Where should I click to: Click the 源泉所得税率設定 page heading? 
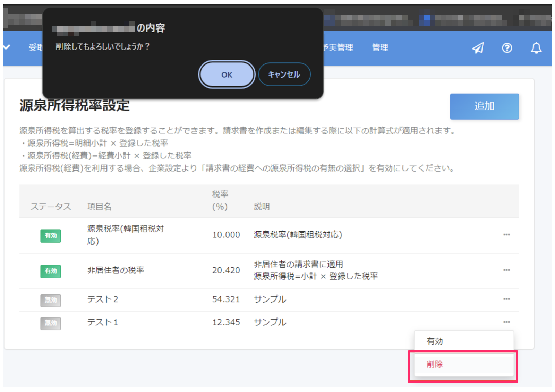click(75, 106)
